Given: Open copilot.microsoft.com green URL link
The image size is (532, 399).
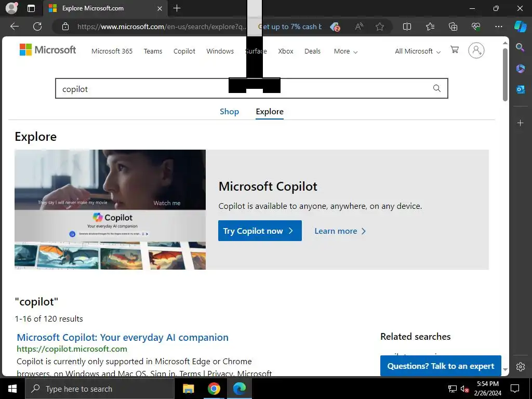Looking at the screenshot, I should pos(72,349).
